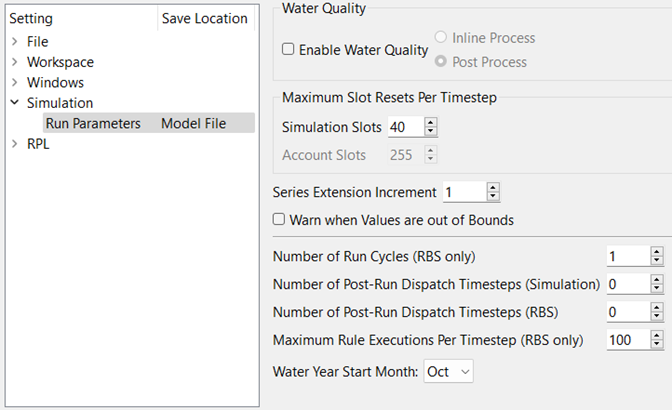The image size is (672, 410).
Task: Select the Inline Process radio option
Action: 441,38
